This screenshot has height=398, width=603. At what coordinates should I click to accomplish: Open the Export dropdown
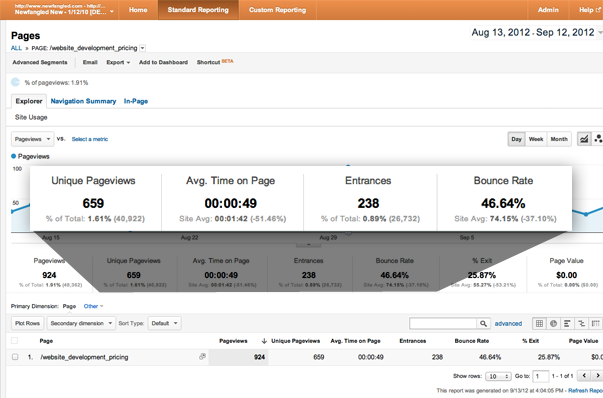tap(118, 62)
